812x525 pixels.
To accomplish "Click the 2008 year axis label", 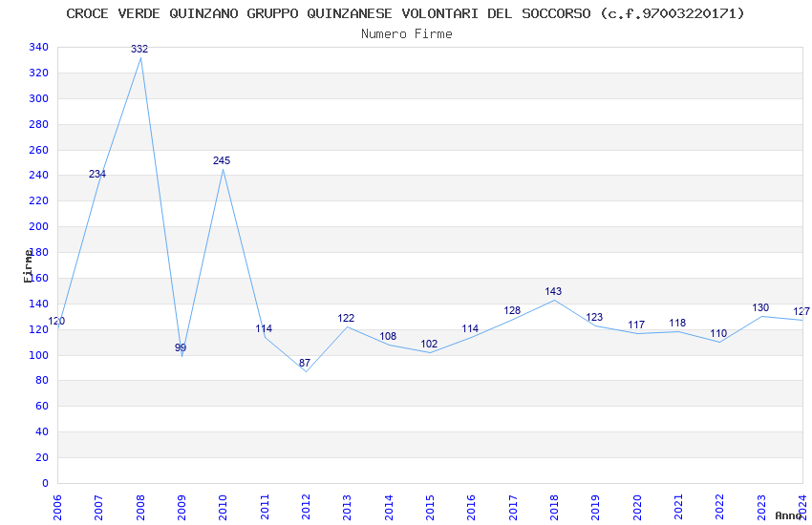I will (139, 507).
